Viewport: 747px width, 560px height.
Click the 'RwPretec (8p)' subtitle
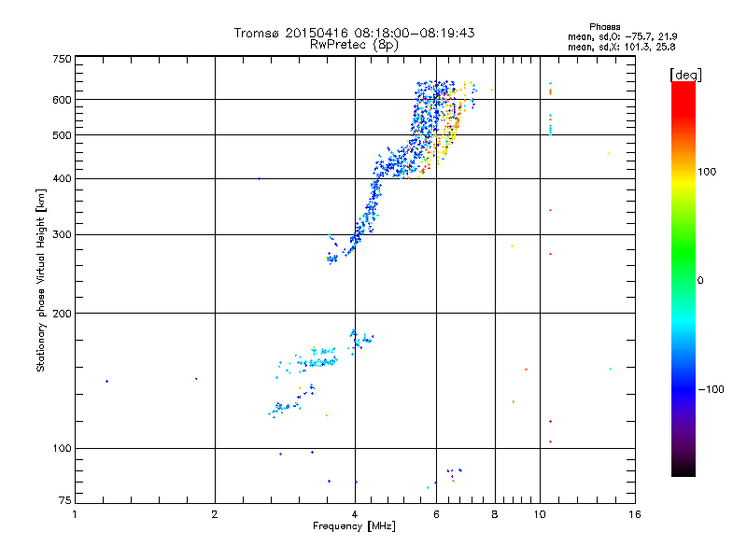click(x=354, y=45)
